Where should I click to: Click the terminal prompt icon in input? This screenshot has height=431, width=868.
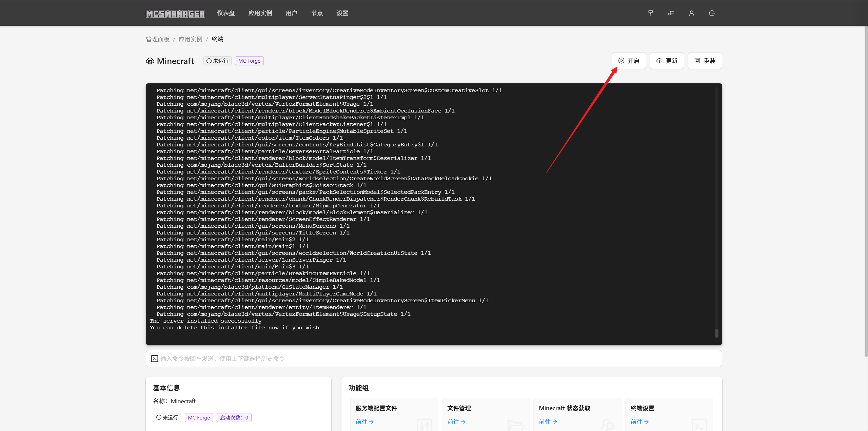coord(155,358)
